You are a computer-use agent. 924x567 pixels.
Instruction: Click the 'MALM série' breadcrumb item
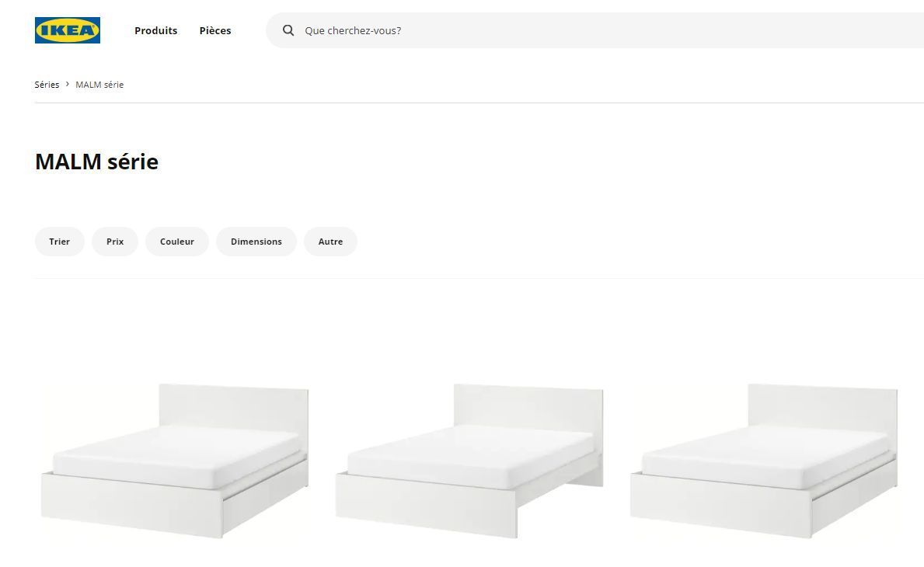click(99, 85)
